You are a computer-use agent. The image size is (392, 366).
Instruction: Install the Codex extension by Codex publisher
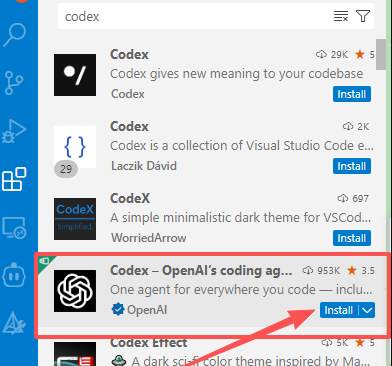pyautogui.click(x=352, y=94)
